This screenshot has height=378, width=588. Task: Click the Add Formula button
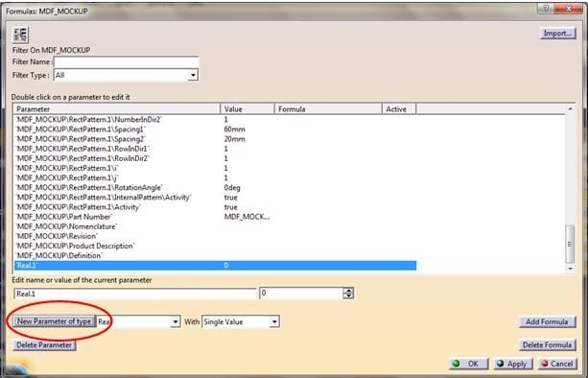pyautogui.click(x=547, y=321)
